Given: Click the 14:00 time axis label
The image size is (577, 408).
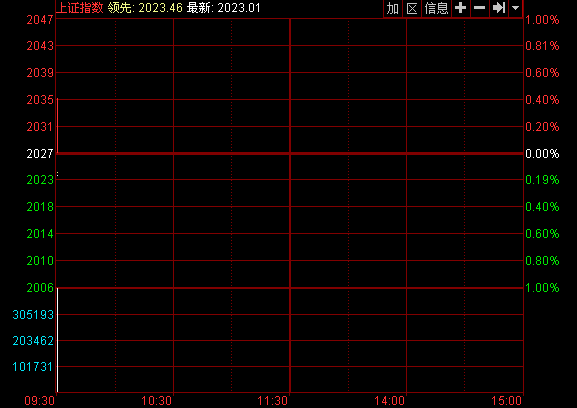Looking at the screenshot, I should (390, 400).
